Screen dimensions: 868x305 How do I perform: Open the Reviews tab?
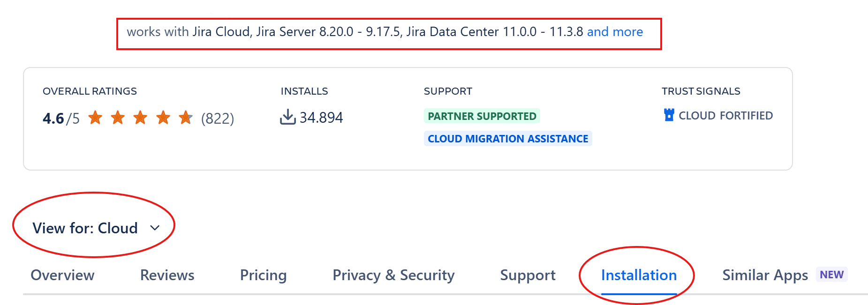167,275
